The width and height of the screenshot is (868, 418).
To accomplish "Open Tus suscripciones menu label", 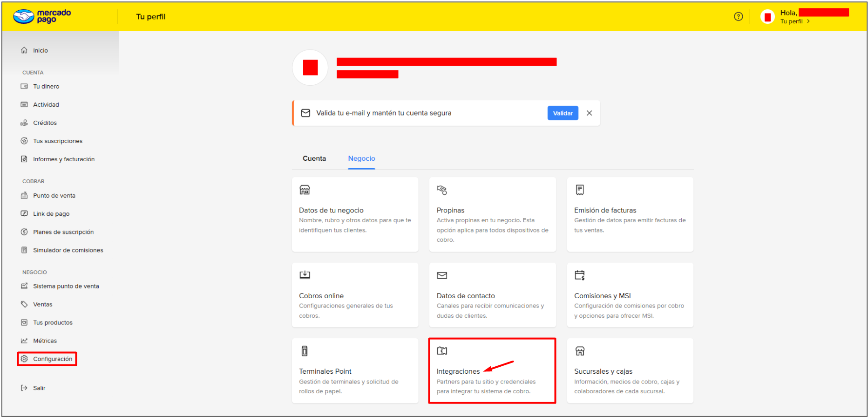I will (x=58, y=141).
